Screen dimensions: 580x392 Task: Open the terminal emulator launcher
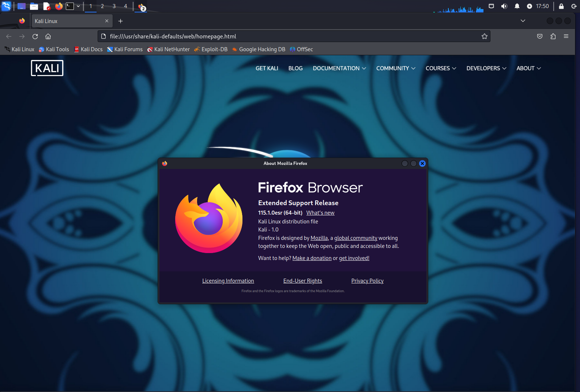[70, 6]
